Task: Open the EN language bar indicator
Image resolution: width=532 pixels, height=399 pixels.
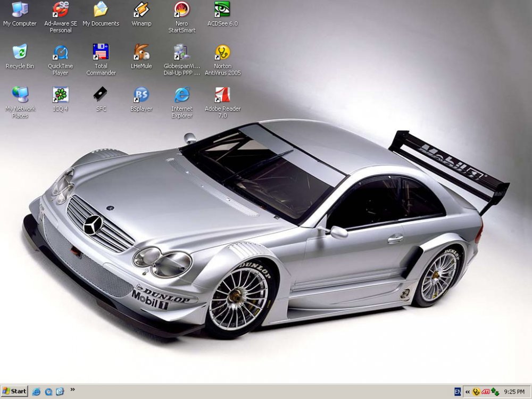Action: click(x=458, y=392)
